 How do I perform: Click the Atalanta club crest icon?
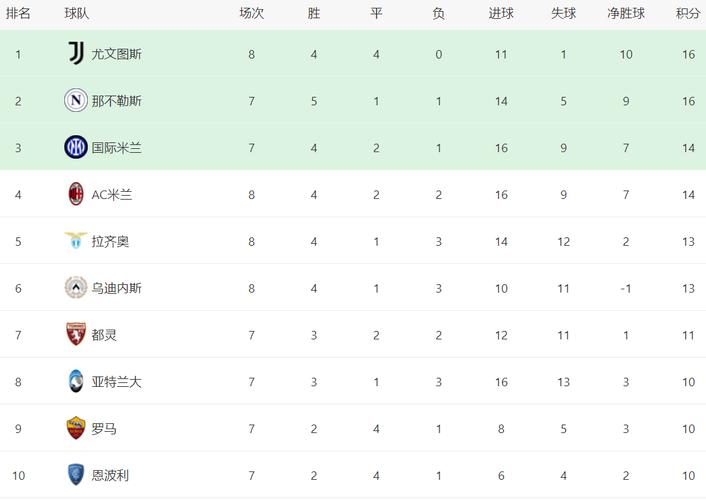point(76,381)
